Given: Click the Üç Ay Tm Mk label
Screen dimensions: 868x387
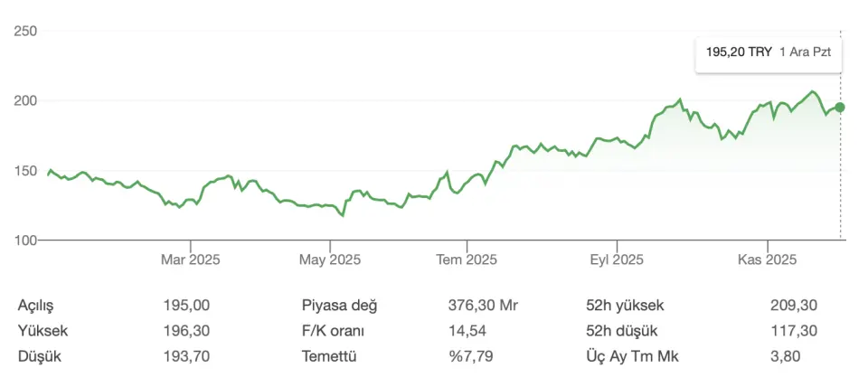Looking at the screenshot, I should [x=631, y=356].
